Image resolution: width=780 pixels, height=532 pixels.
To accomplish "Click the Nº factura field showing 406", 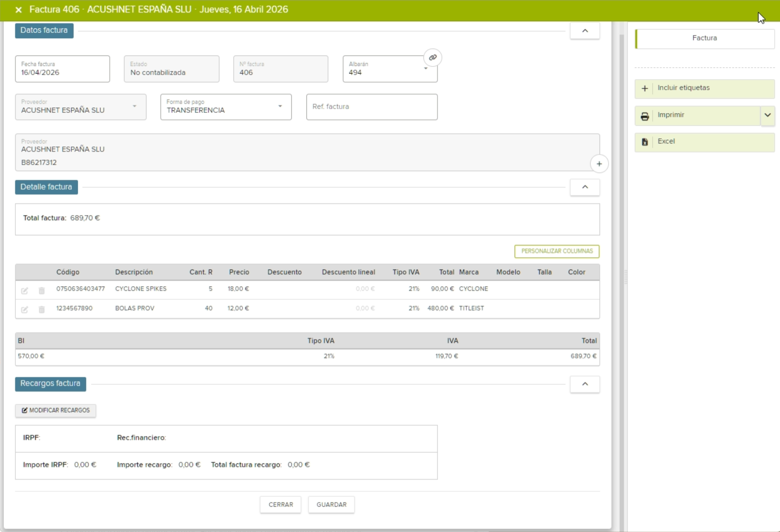I will point(281,69).
